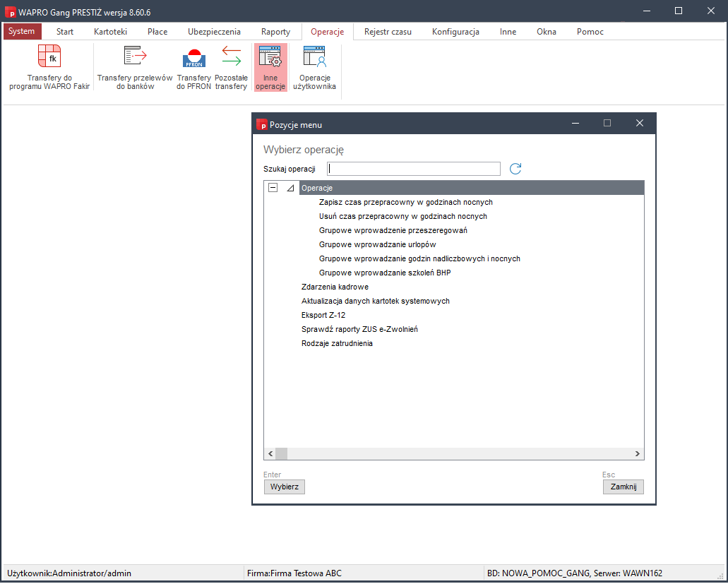Switch to the Start tab

(65, 32)
